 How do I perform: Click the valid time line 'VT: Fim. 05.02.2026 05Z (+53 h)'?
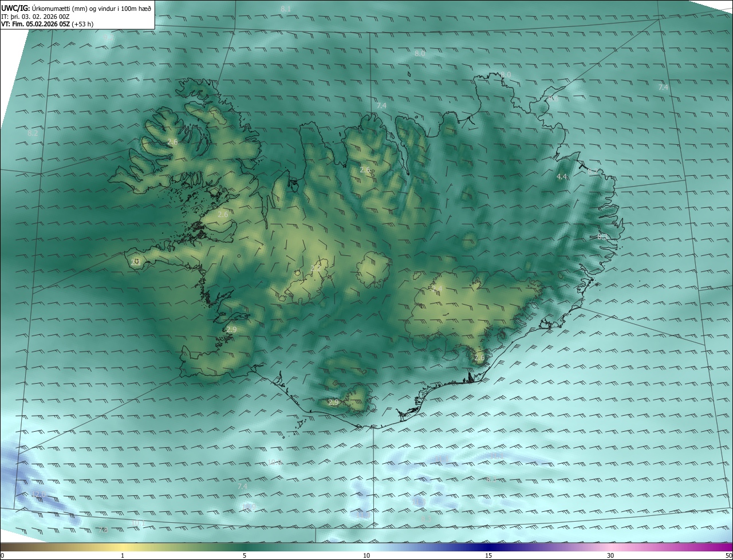click(x=48, y=24)
